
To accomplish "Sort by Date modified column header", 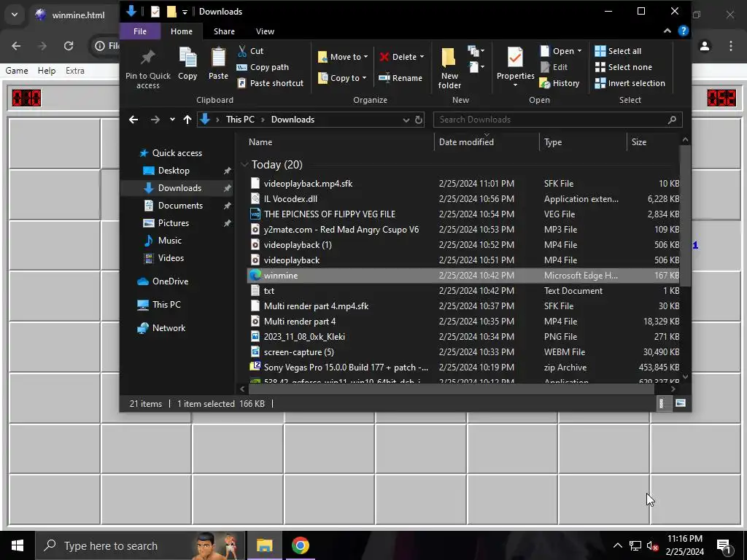I will click(466, 142).
